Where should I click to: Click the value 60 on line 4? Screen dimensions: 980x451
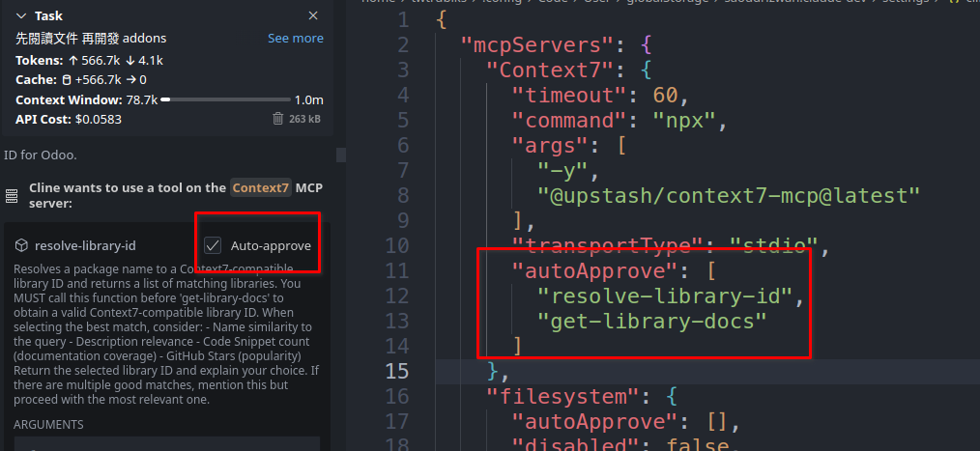(666, 95)
